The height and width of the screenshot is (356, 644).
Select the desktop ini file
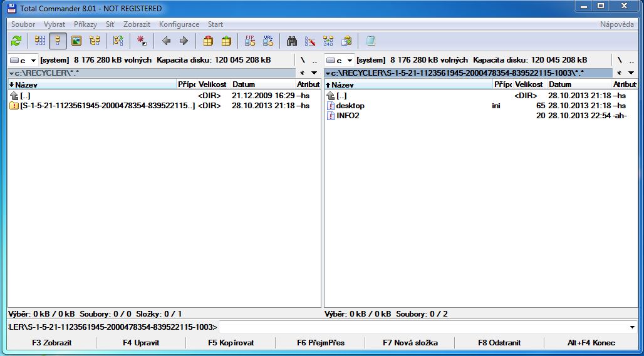coord(480,106)
